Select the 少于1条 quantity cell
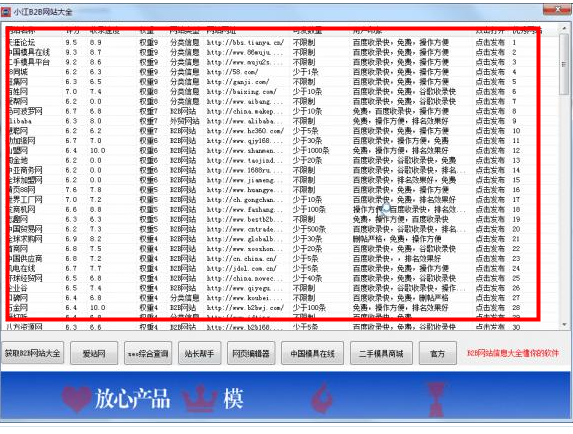Image resolution: width=573 pixels, height=434 pixels. tap(306, 72)
